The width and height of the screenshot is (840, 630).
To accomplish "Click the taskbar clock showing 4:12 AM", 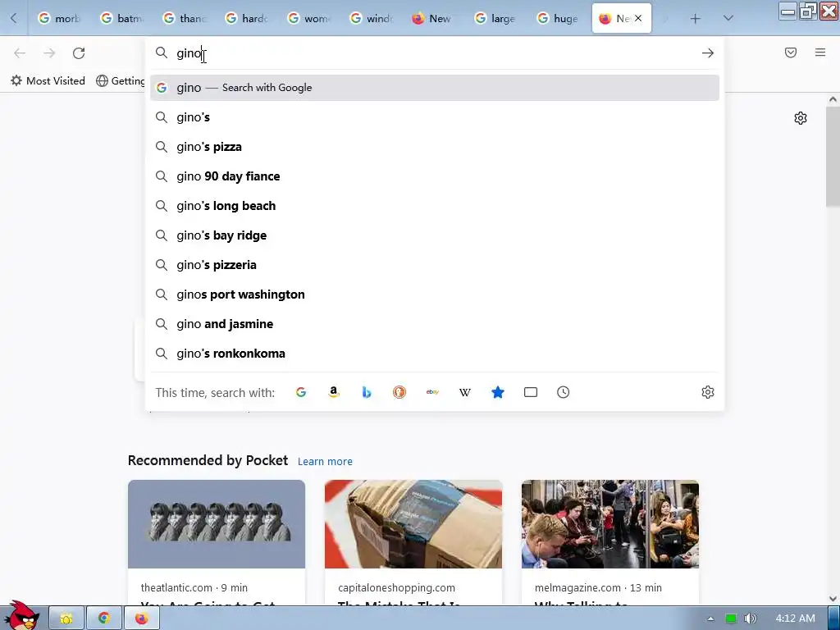I will click(795, 619).
